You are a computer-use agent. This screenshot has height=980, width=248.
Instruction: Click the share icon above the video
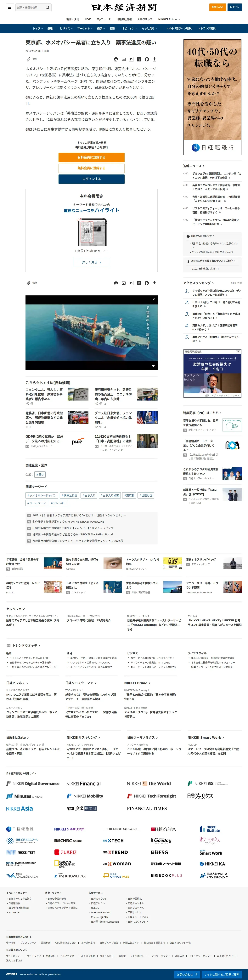pos(155,283)
